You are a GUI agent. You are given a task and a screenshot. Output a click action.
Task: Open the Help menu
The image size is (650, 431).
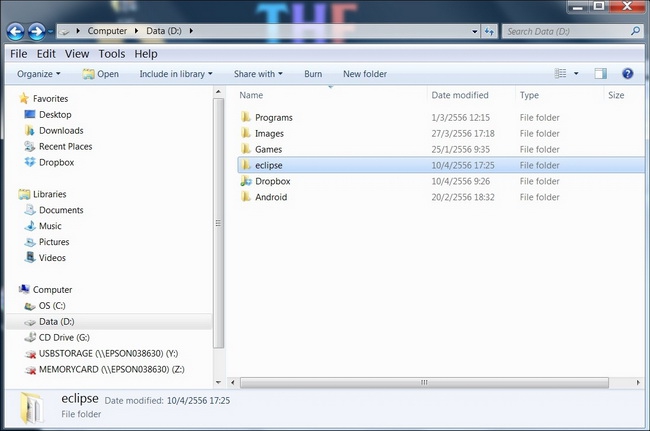(x=146, y=54)
